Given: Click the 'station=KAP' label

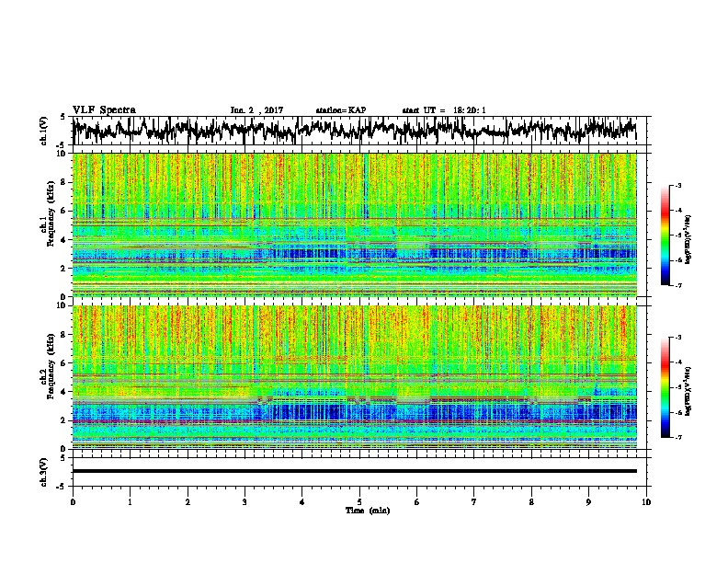Looking at the screenshot, I should pyautogui.click(x=341, y=110).
